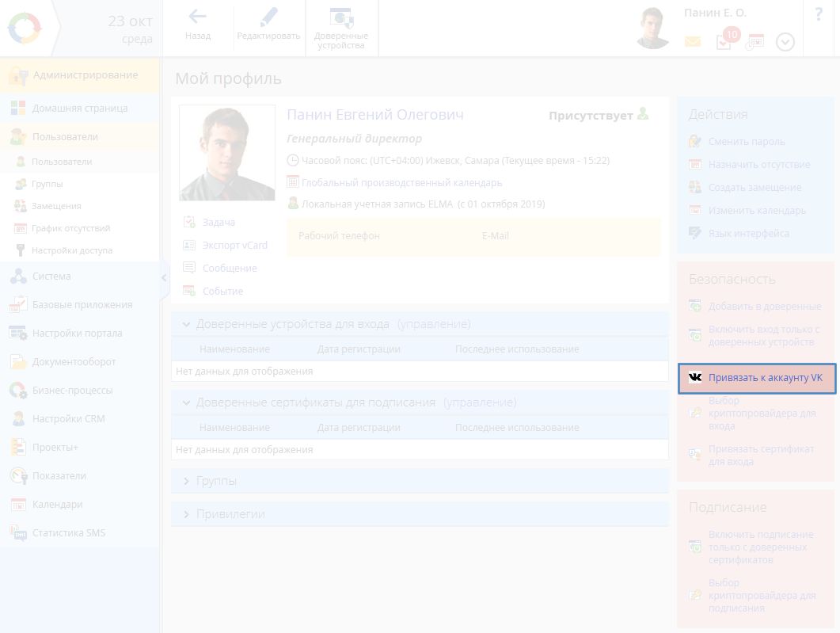Click Экспорт vCard link
840x633 pixels.
[234, 246]
